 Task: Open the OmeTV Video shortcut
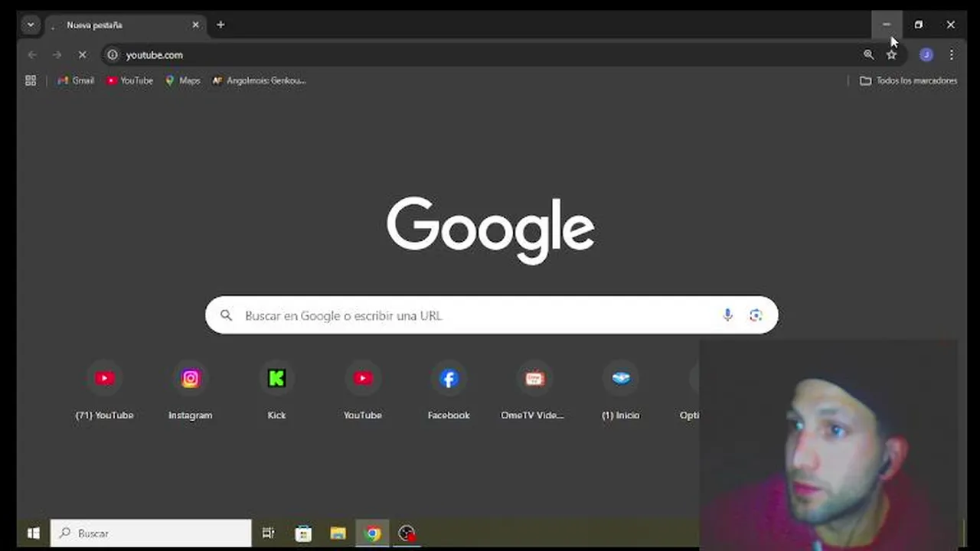534,392
